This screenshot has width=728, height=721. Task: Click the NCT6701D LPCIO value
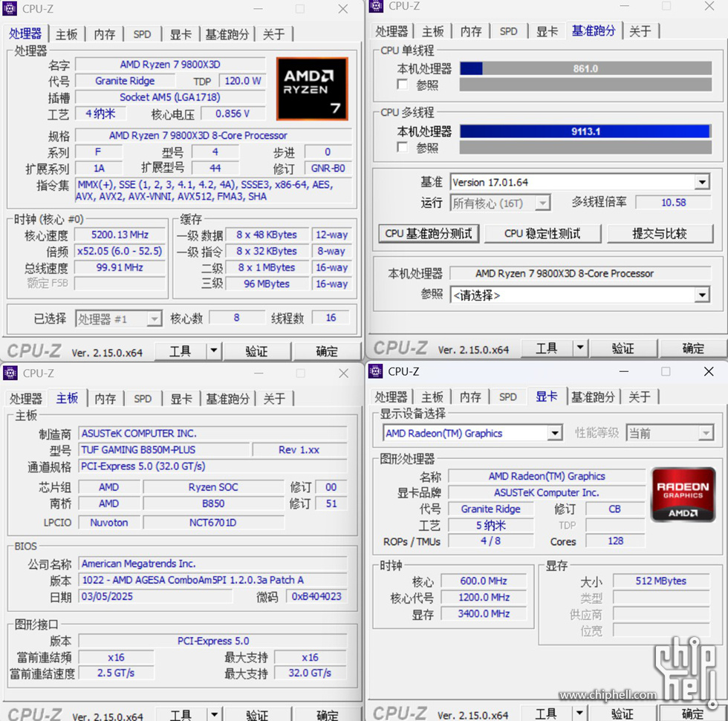[x=213, y=523]
